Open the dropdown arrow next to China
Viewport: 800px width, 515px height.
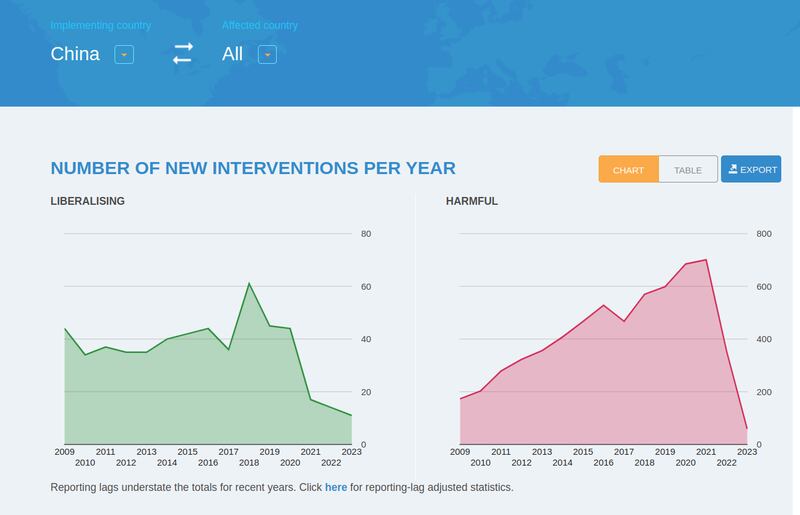123,54
